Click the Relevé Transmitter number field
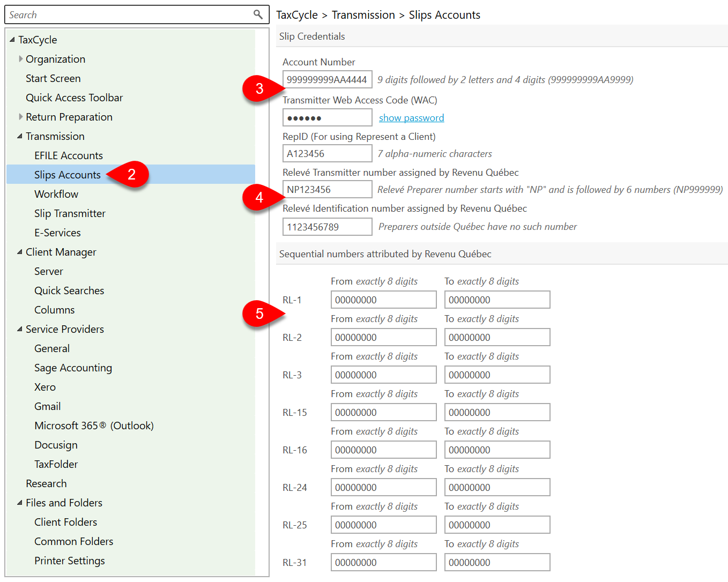This screenshot has height=582, width=728. click(x=328, y=189)
